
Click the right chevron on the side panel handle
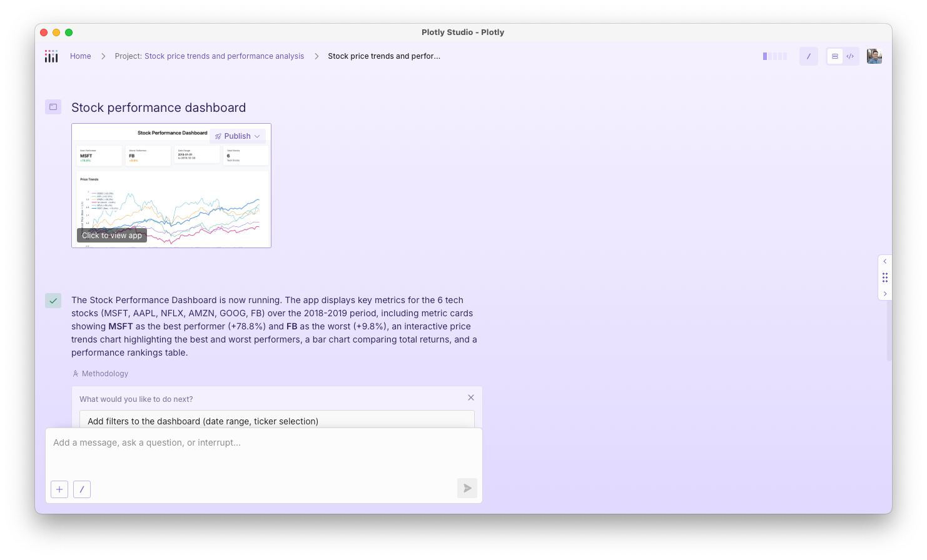[885, 294]
